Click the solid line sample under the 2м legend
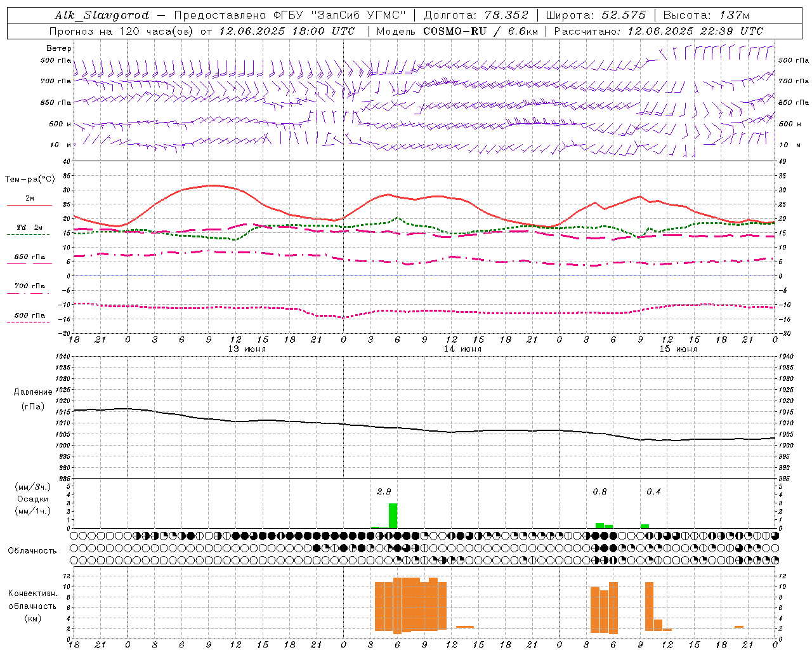812x650 pixels. tap(29, 205)
